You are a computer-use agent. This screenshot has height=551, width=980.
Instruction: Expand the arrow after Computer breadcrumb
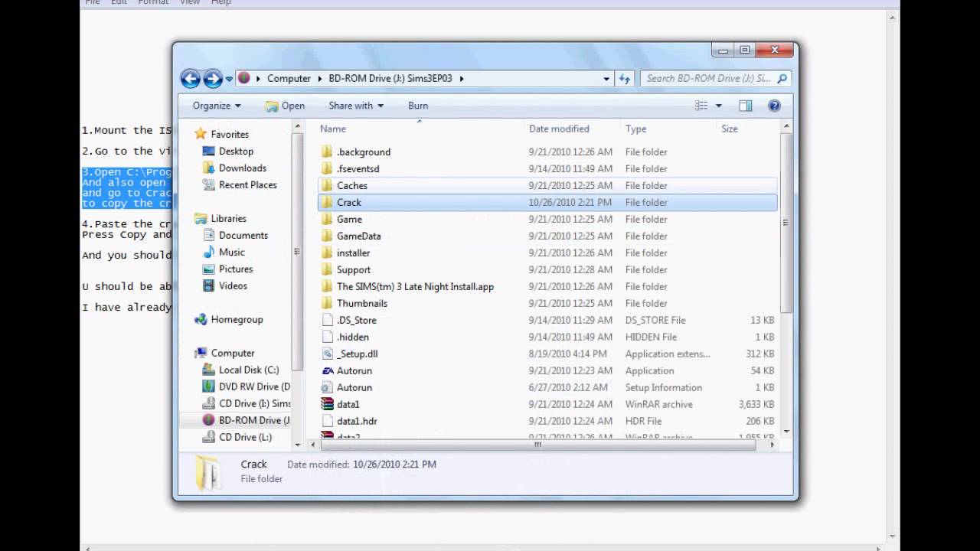pos(320,78)
